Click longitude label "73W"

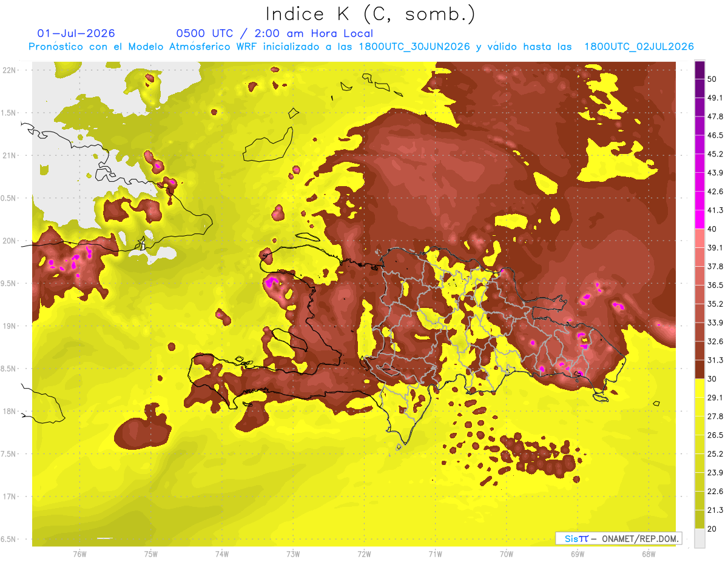[293, 554]
